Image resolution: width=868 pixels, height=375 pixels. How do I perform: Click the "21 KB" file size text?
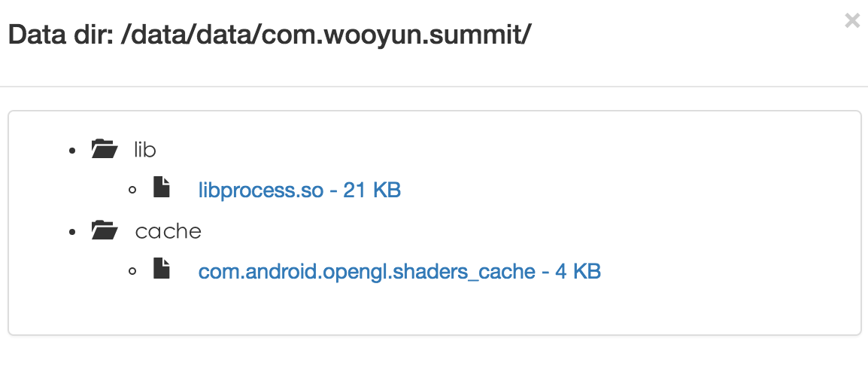coord(372,190)
